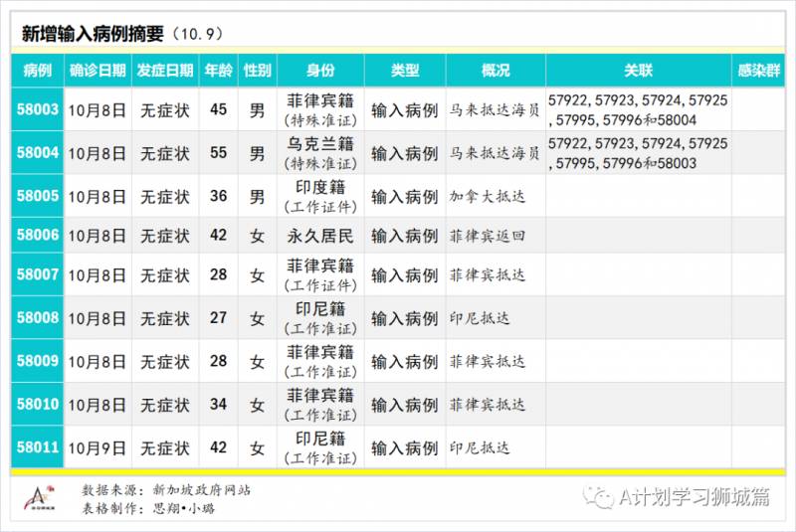796x532 pixels.
Task: Select case number 58010
Action: coord(38,404)
